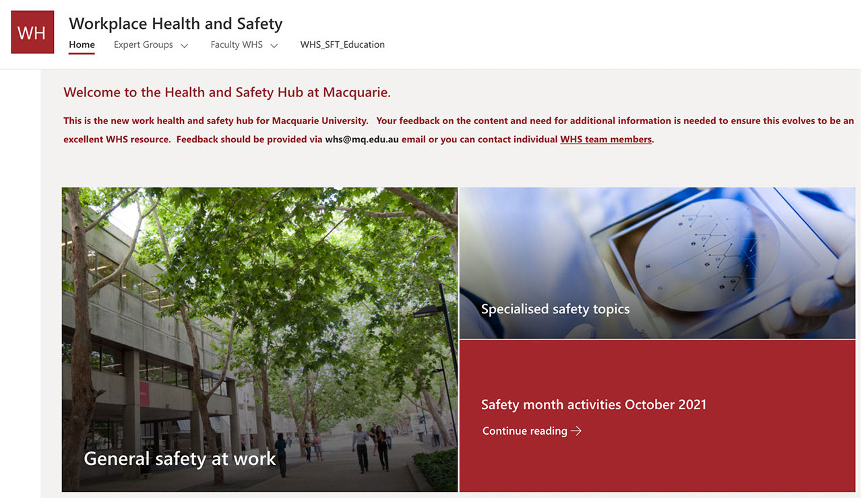Open the Expert Groups menu item
Image resolution: width=868 pixels, height=498 pixels.
point(144,45)
